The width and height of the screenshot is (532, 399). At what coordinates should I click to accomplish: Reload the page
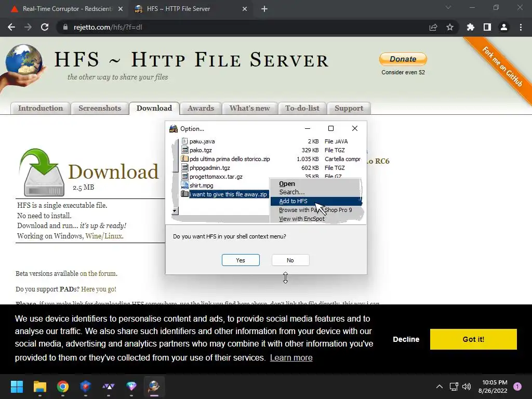coord(45,27)
